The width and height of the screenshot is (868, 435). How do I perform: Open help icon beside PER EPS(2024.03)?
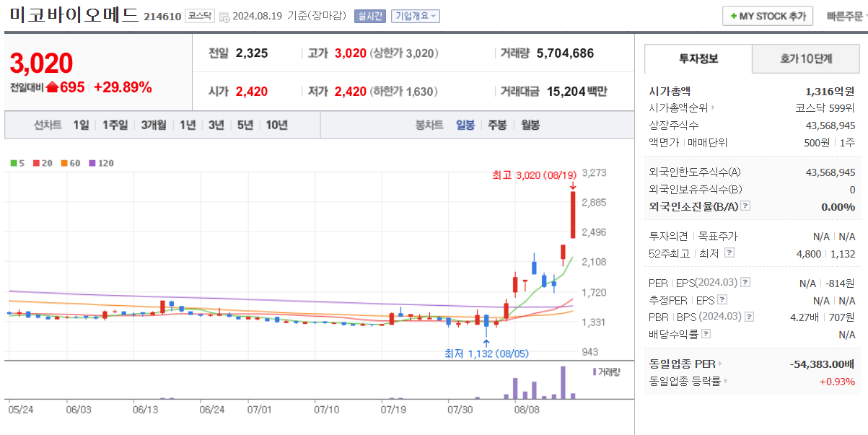click(745, 283)
